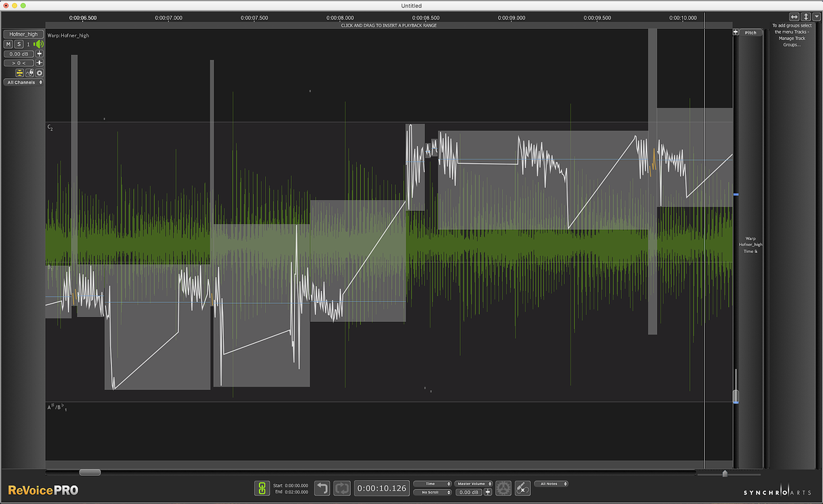The width and height of the screenshot is (823, 504).
Task: Click the audio plug disconnect icon
Action: pos(523,489)
